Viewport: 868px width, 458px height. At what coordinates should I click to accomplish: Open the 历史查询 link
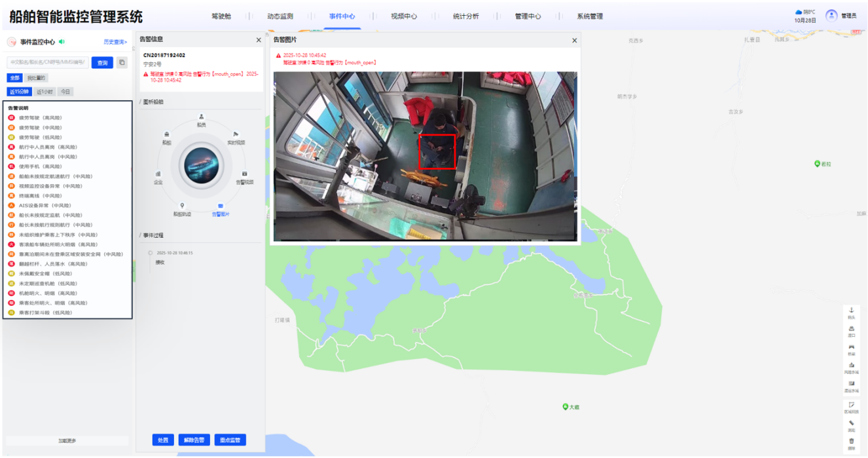pos(115,42)
